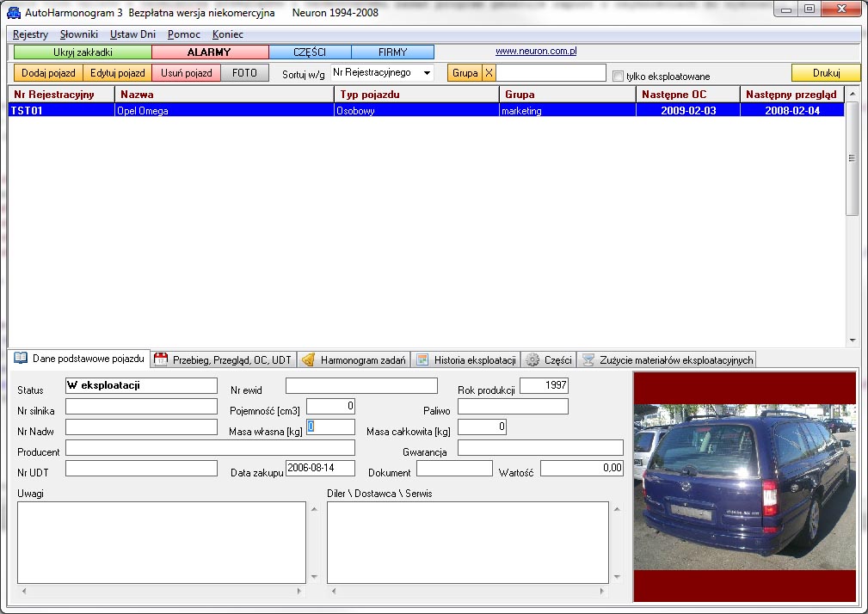Click the yellow Drukuj button
The width and height of the screenshot is (868, 614).
825,73
